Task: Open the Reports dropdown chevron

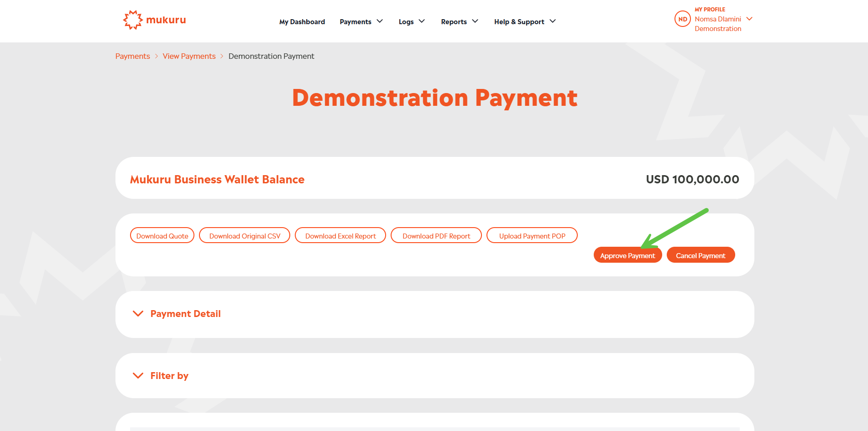Action: [475, 21]
